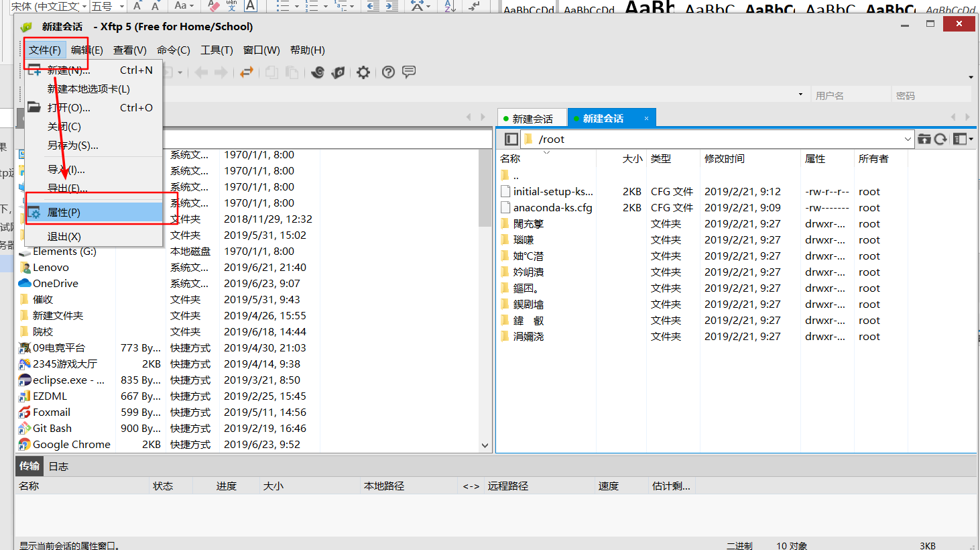Click right tab-scroll arrow above local pane
The width and height of the screenshot is (980, 550).
[x=483, y=117]
